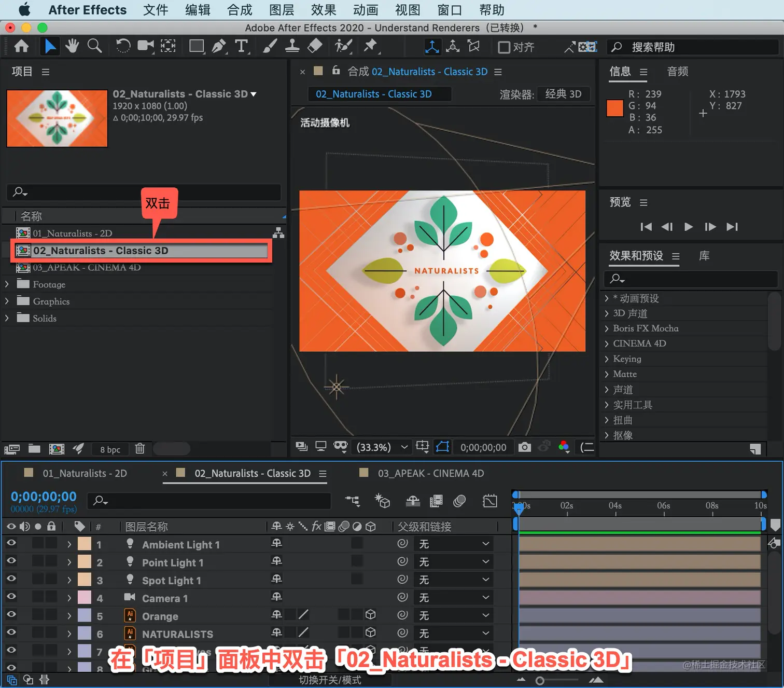Create a new composition from Project panel footer
784x688 pixels.
click(x=57, y=449)
